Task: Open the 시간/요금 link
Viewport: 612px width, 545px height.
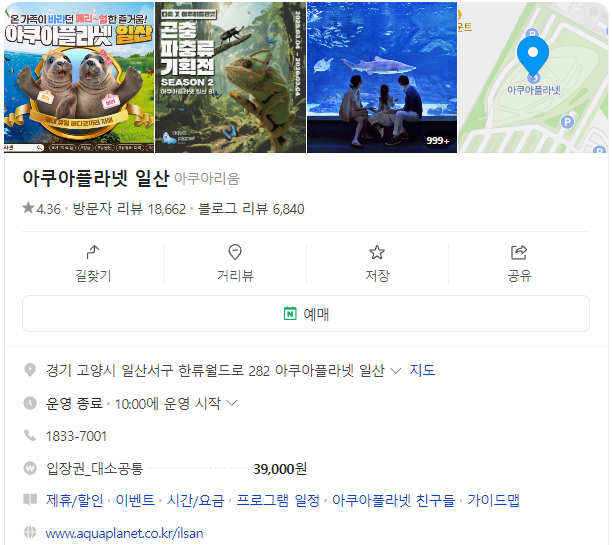Action: click(x=196, y=500)
